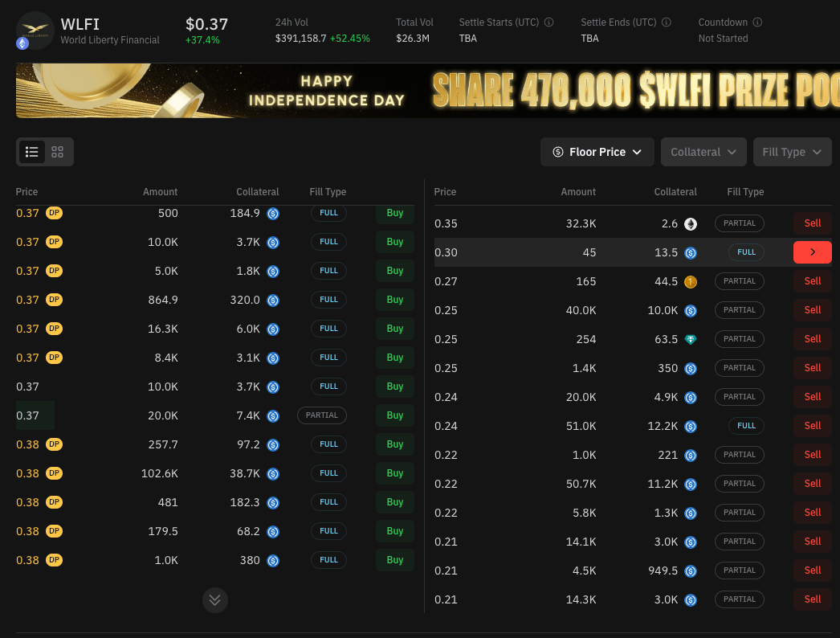The width and height of the screenshot is (840, 638).
Task: Click the gold coin collateral icon, 0.27 row
Action: (691, 282)
